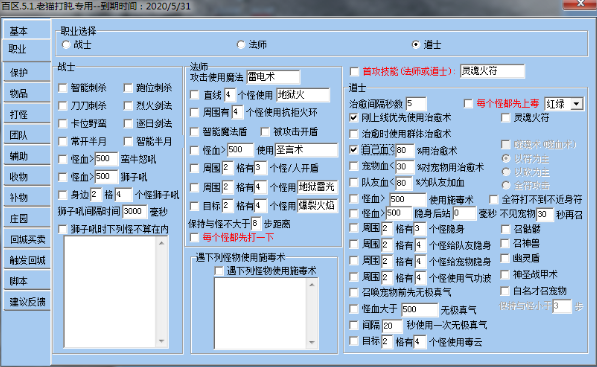Open the 打怪 tab
The image size is (597, 367).
tap(27, 114)
